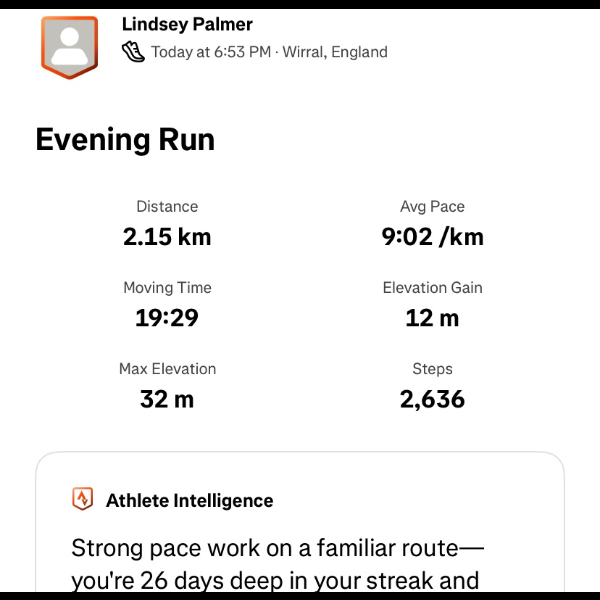Open Lindsey Palmer's athlete profile name

[187, 23]
